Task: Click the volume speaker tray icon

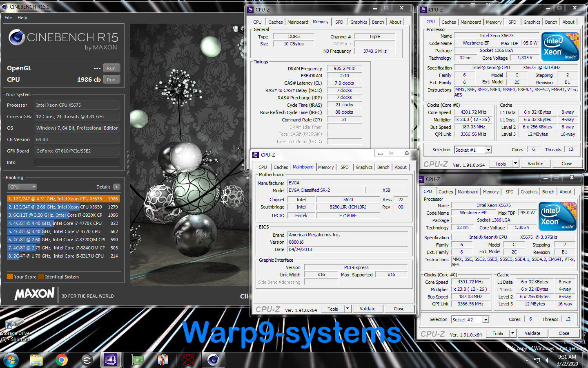Action: point(547,360)
